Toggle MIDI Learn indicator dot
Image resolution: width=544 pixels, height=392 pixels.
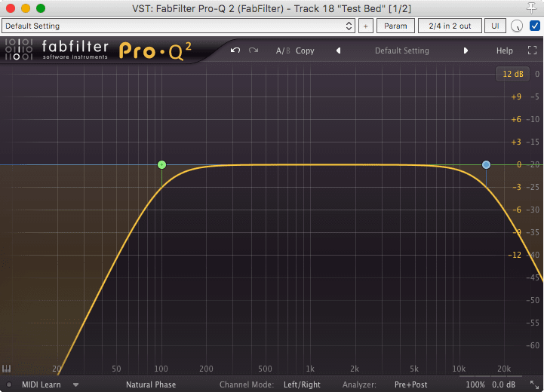[8, 384]
